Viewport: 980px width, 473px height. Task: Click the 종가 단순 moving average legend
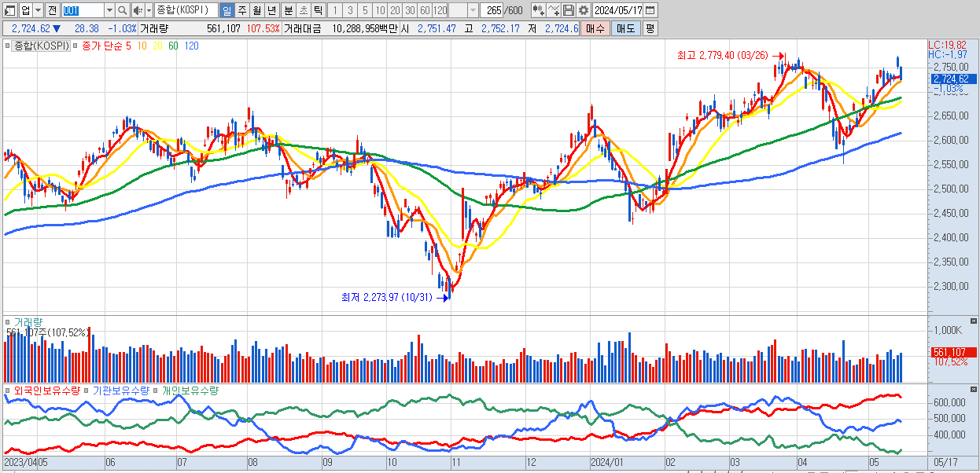click(101, 46)
